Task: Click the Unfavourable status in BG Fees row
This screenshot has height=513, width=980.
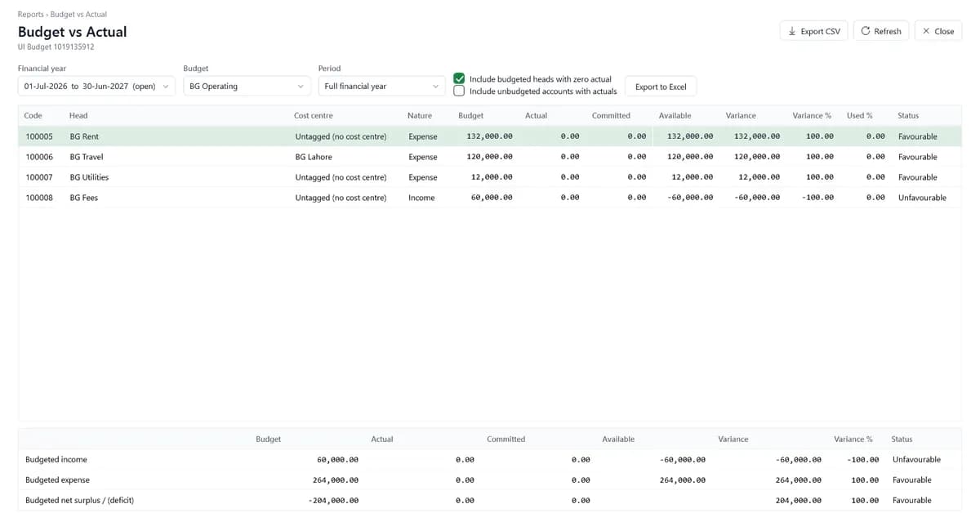Action: [x=922, y=198]
